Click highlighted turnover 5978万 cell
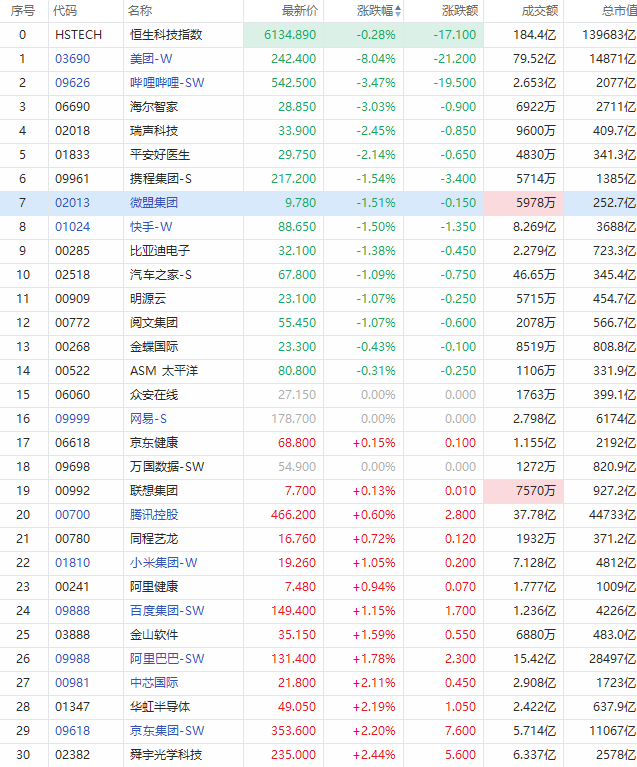Viewport: 637px width, 767px height. coord(523,203)
